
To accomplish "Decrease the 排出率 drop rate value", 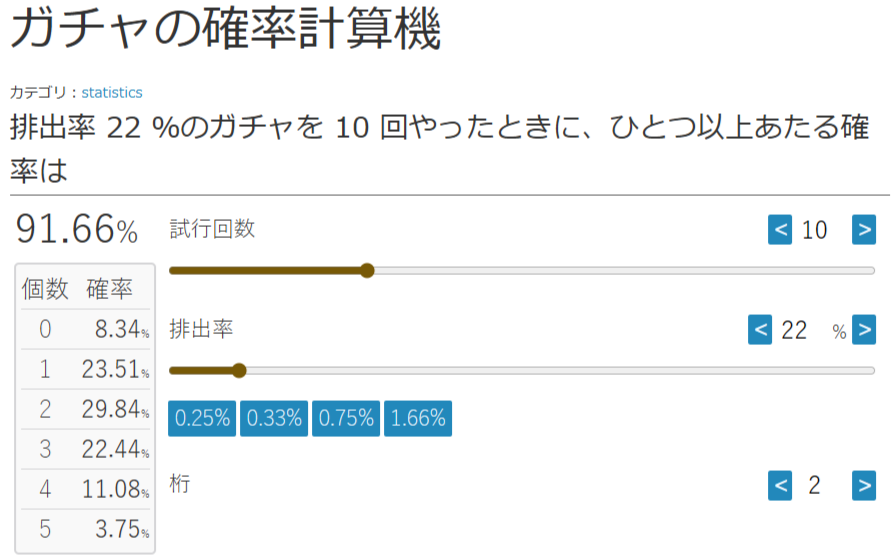I will click(760, 330).
